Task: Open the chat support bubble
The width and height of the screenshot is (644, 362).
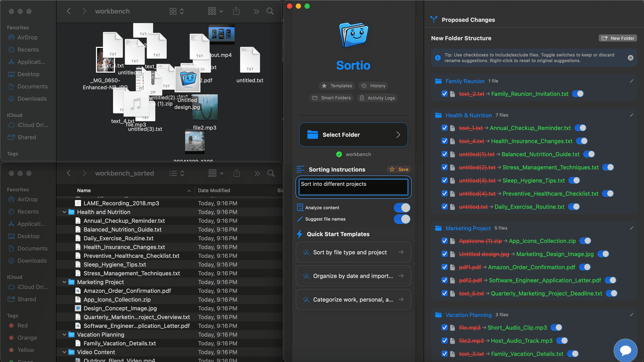Action: point(626,350)
